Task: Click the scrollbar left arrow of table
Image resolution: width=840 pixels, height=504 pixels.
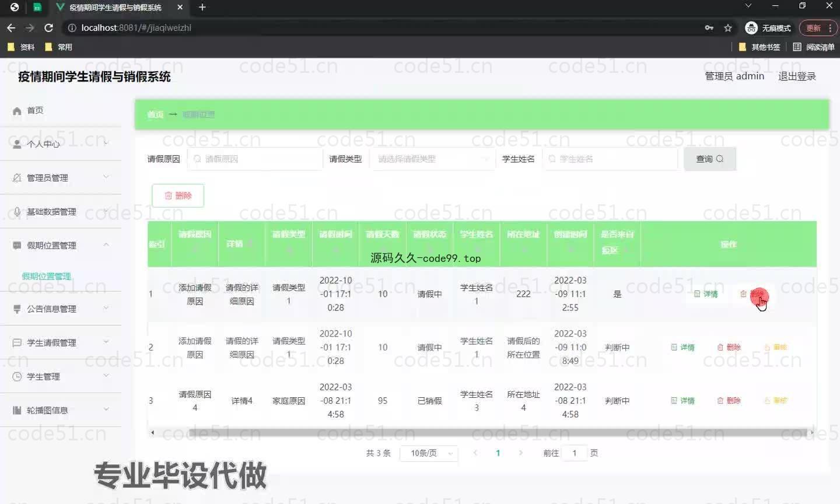Action: point(153,433)
